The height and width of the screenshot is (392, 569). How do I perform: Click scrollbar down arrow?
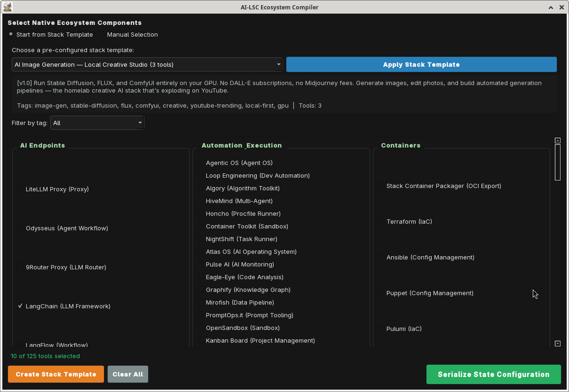point(558,344)
